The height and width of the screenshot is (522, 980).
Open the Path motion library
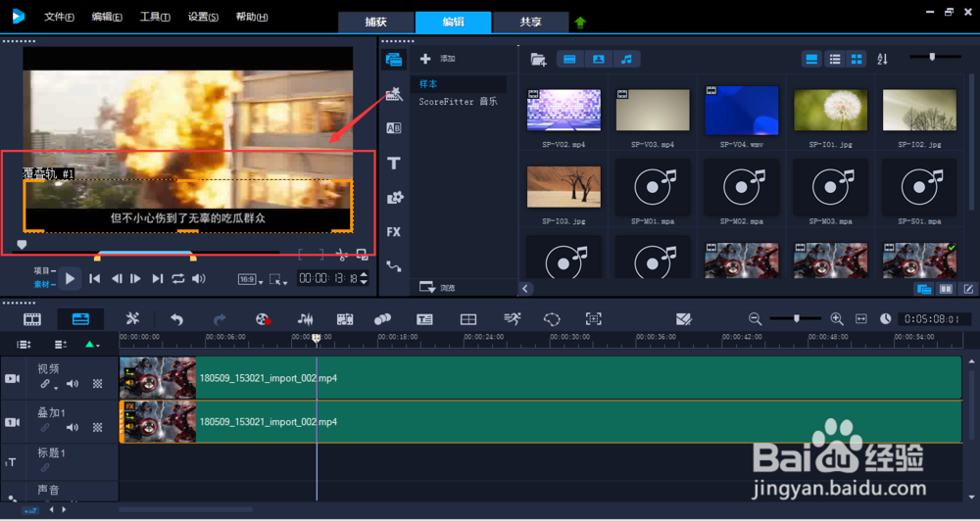394,266
